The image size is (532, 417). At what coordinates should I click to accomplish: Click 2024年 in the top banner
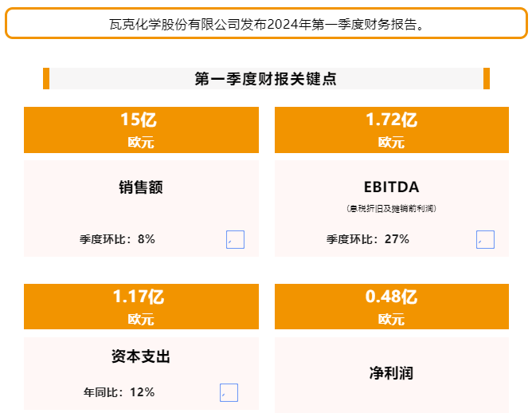[289, 25]
